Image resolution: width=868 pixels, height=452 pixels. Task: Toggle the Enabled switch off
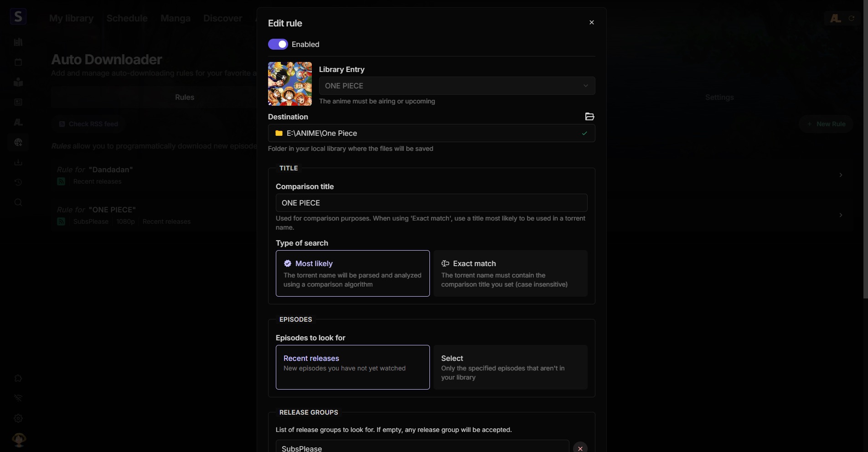pyautogui.click(x=278, y=44)
